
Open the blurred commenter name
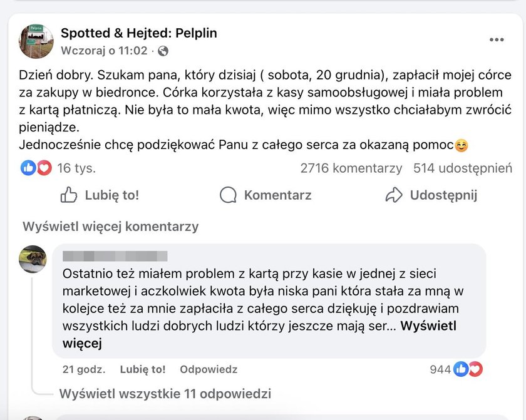[115, 255]
